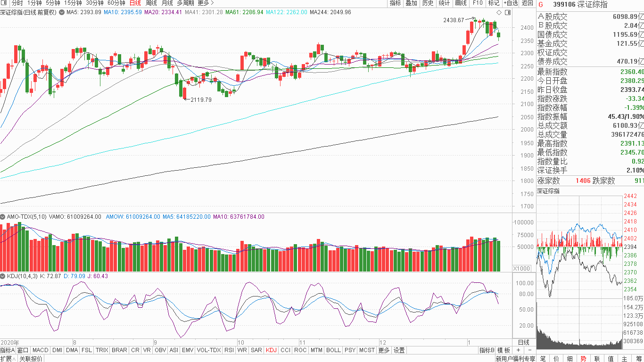644x362 pixels.
Task: Select the 势 trend tab
Action: (584, 358)
